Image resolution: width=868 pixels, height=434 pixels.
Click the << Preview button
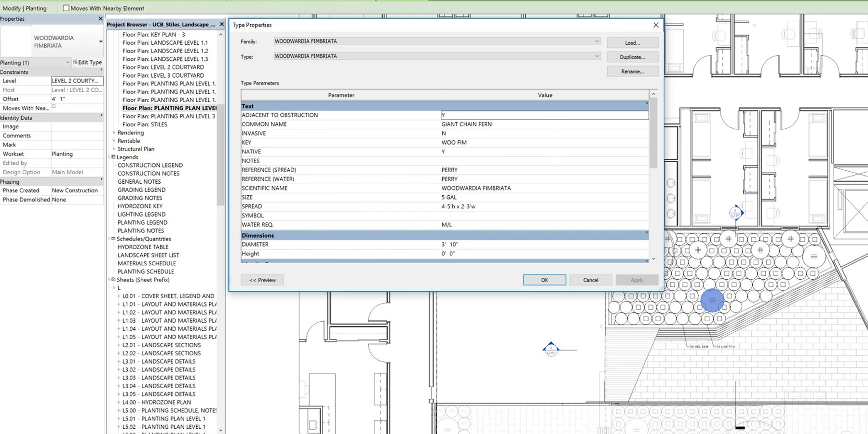pyautogui.click(x=262, y=280)
